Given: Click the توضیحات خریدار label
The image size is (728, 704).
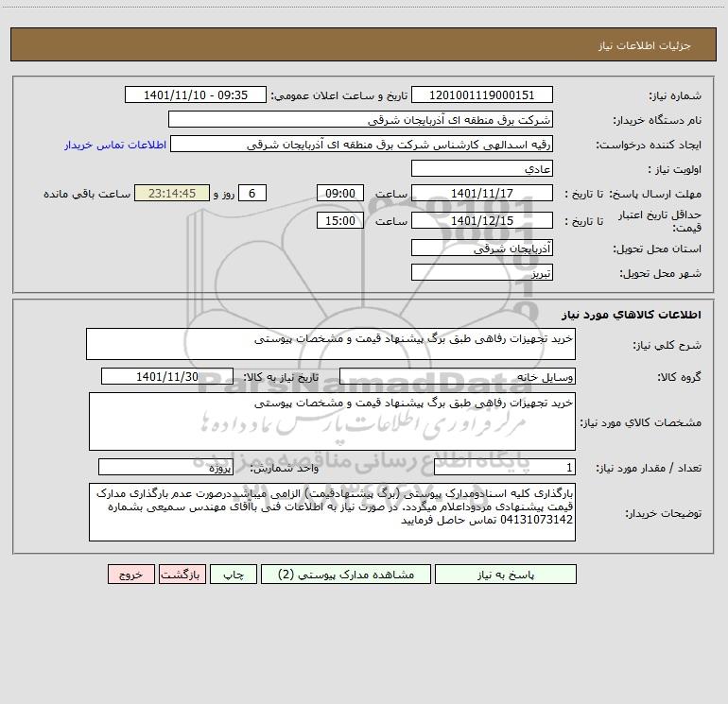Looking at the screenshot, I should [663, 513].
